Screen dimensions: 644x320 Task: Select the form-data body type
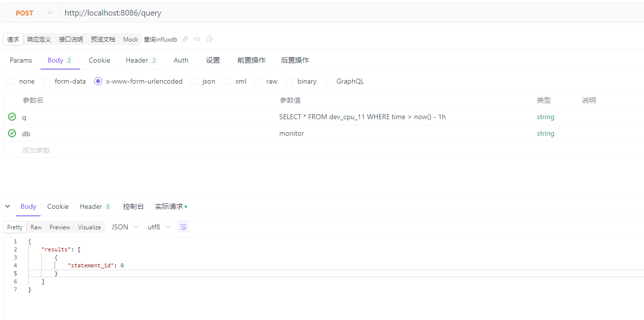pyautogui.click(x=46, y=81)
